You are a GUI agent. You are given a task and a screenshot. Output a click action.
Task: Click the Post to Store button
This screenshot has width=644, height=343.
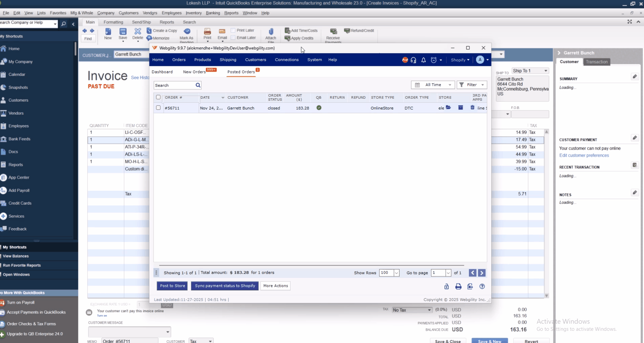click(172, 286)
